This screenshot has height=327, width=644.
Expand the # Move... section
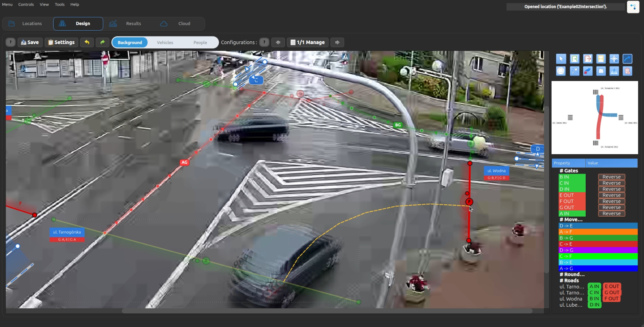pyautogui.click(x=571, y=219)
